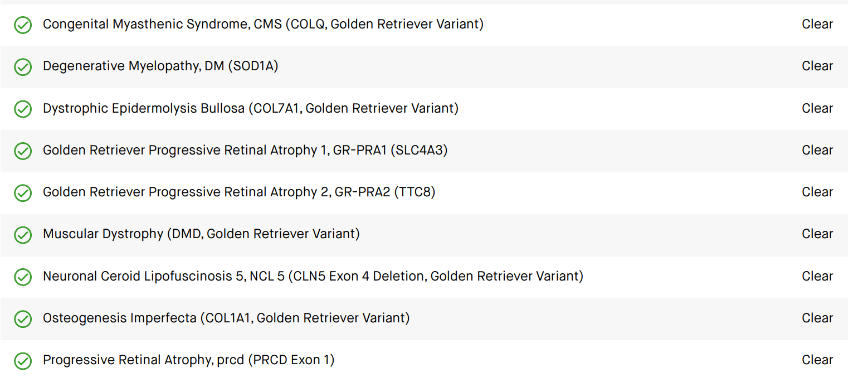Select the Osteogenesis Imperfecta (COL1A1) condition name
Viewport: 868px width, 377px height.
point(226,318)
